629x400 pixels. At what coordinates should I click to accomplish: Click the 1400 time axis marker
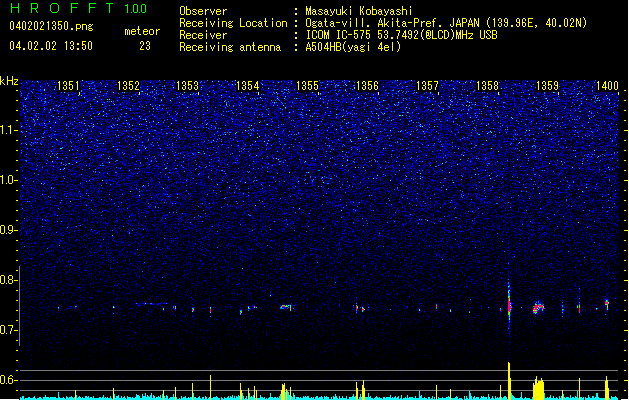pos(607,86)
